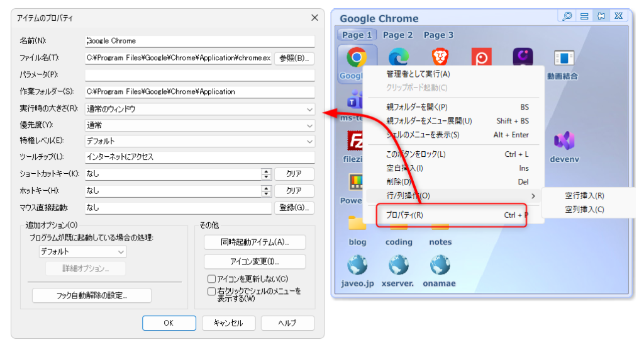Open the javeo.jp web shortcut
The width and height of the screenshot is (644, 347).
click(x=357, y=265)
